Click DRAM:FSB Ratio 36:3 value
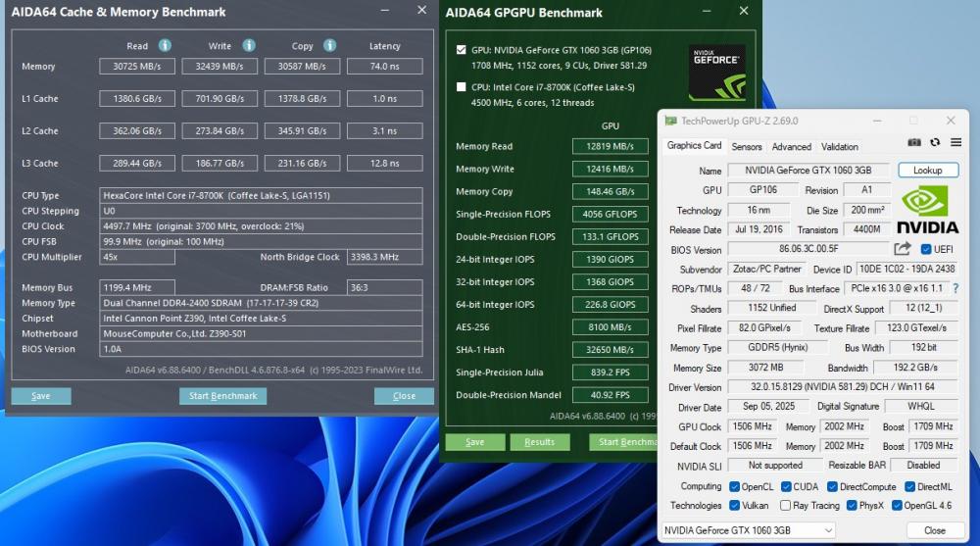980x546 pixels. pyautogui.click(x=384, y=287)
